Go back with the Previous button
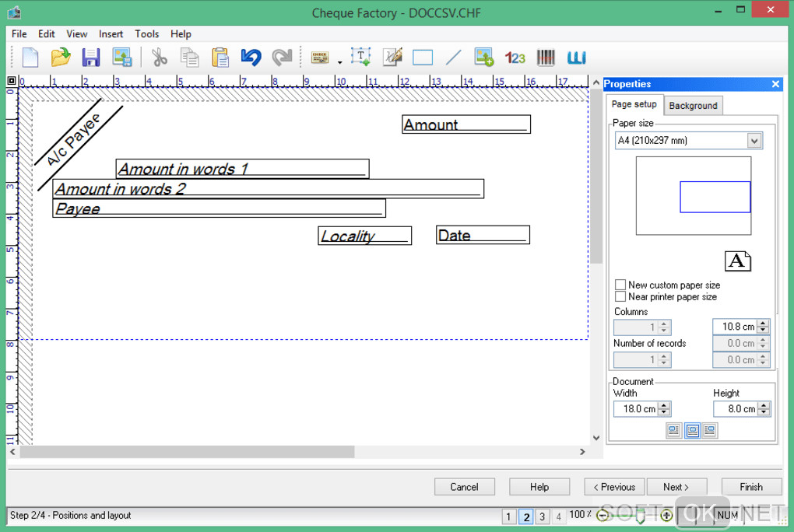This screenshot has height=532, width=794. coord(614,487)
